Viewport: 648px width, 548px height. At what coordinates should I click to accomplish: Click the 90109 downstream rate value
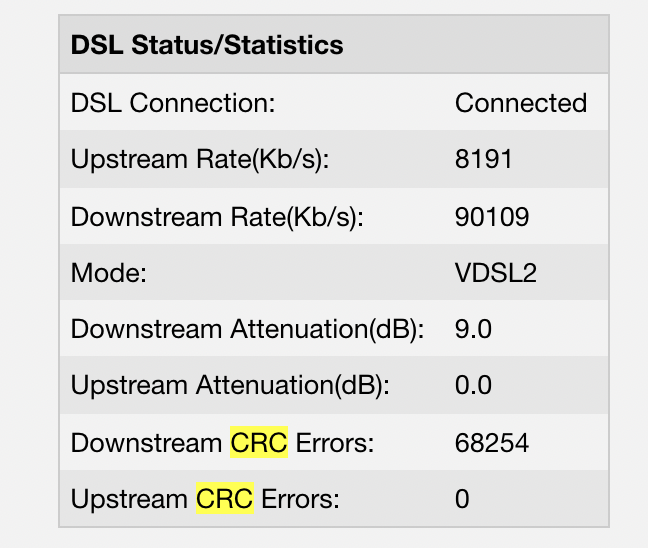pos(492,217)
